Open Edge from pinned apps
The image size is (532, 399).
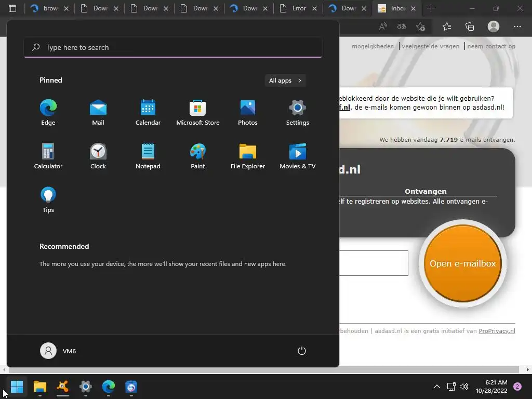pos(48,113)
